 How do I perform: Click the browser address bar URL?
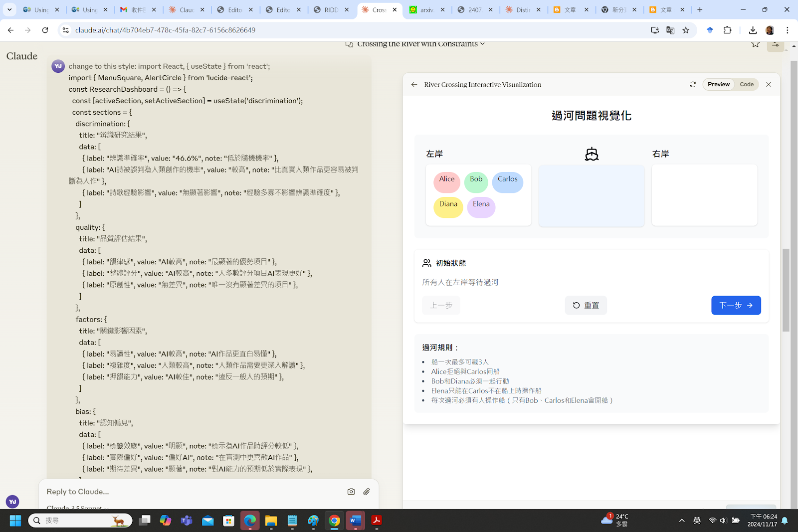click(x=165, y=30)
